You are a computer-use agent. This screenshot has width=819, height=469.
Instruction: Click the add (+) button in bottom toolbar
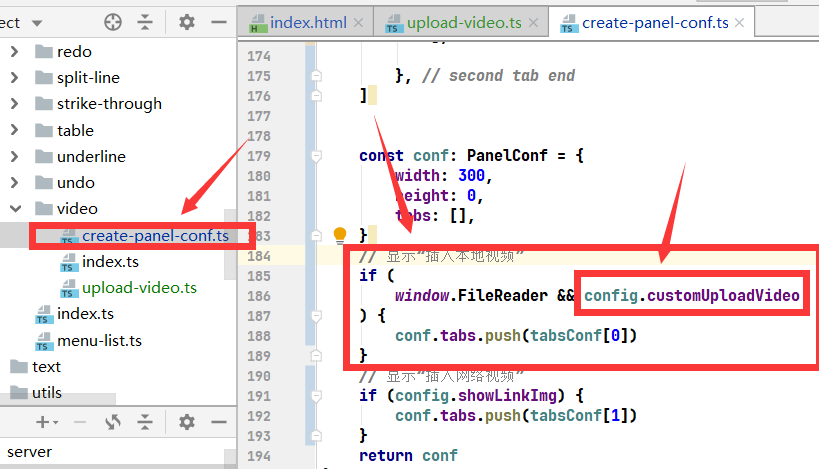[46, 421]
